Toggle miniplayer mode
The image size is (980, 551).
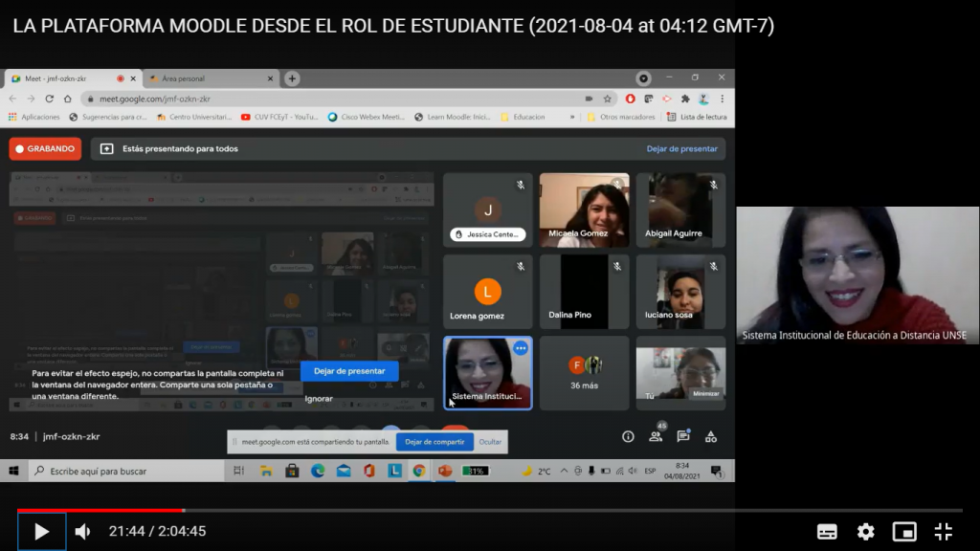point(904,532)
